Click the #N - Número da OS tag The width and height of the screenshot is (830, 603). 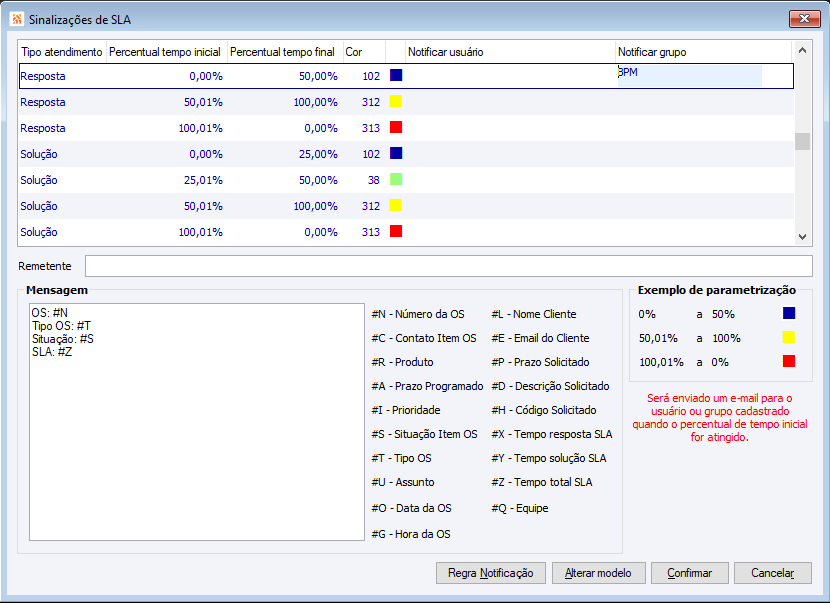coord(418,314)
